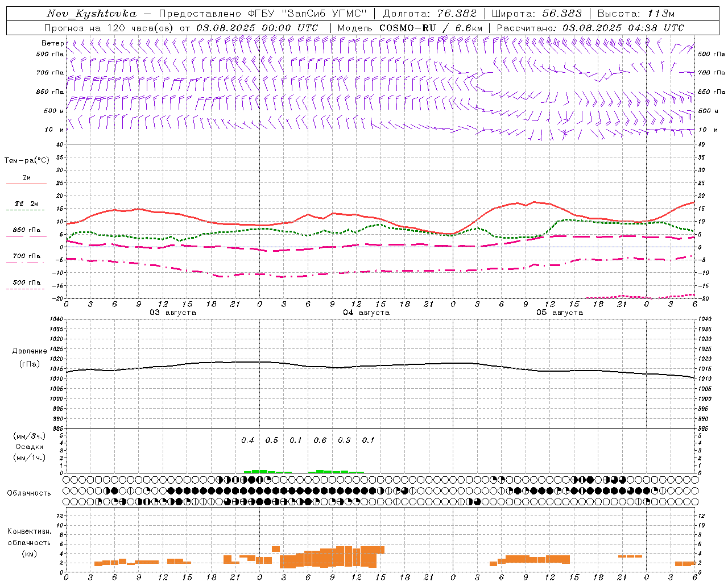This screenshot has width=728, height=582.
Task: Select the provider text ФГБУ "ЗапСиб УГМС"
Action: click(308, 14)
